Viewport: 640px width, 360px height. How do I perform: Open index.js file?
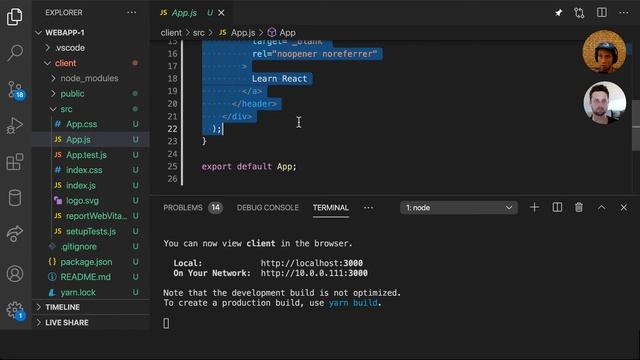81,185
